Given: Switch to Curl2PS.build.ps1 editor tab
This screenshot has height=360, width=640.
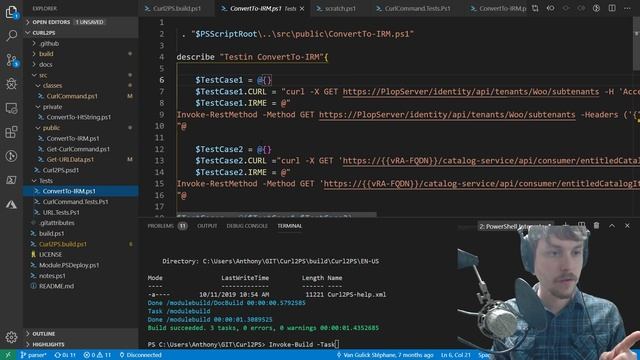Looking at the screenshot, I should pyautogui.click(x=176, y=9).
